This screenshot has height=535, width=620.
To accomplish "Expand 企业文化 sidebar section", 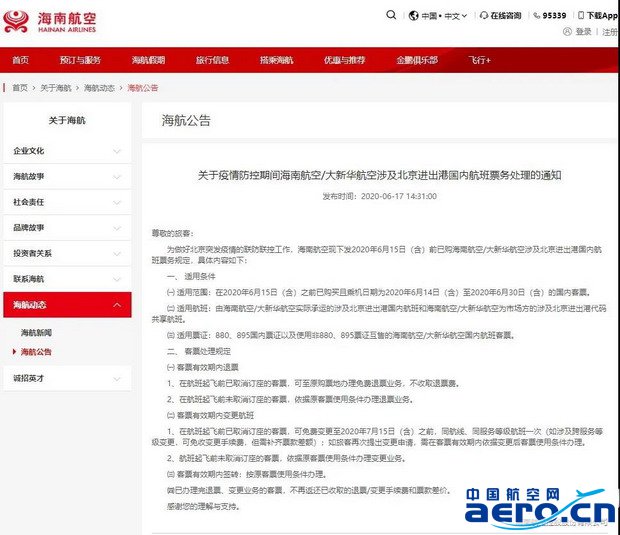I will [x=67, y=151].
